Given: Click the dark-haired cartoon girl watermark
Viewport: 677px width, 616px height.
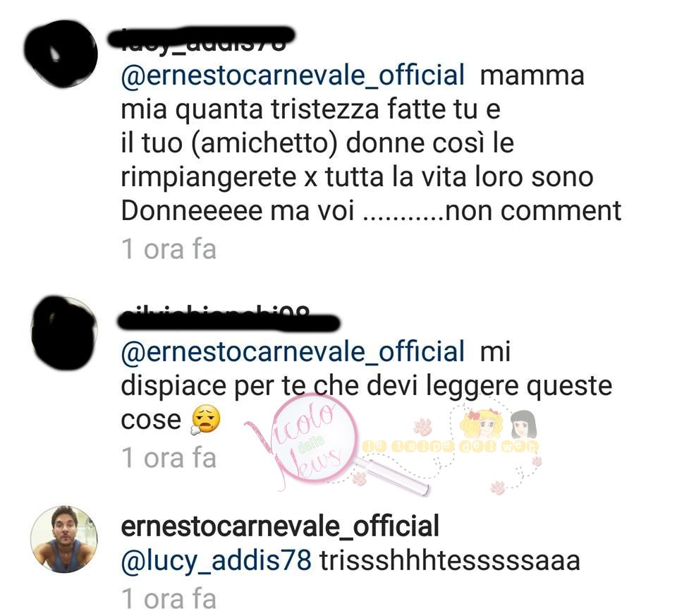Looking at the screenshot, I should click(523, 425).
